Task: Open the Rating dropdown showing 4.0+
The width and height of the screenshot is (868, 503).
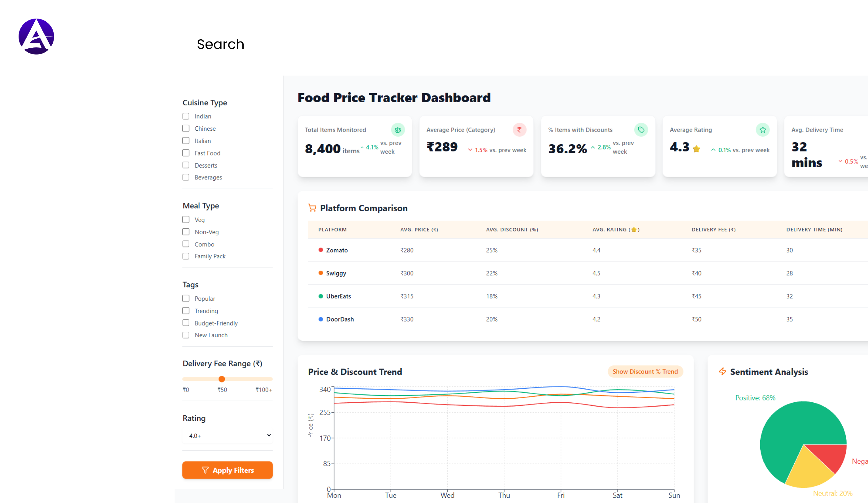Action: 227,435
